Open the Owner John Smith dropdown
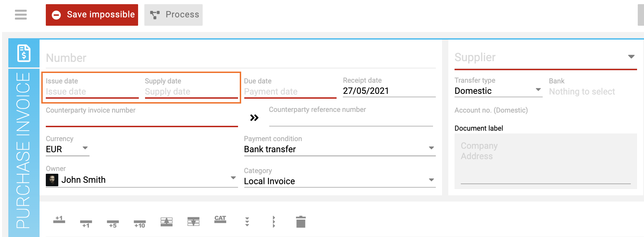This screenshot has width=644, height=237. 142,180
